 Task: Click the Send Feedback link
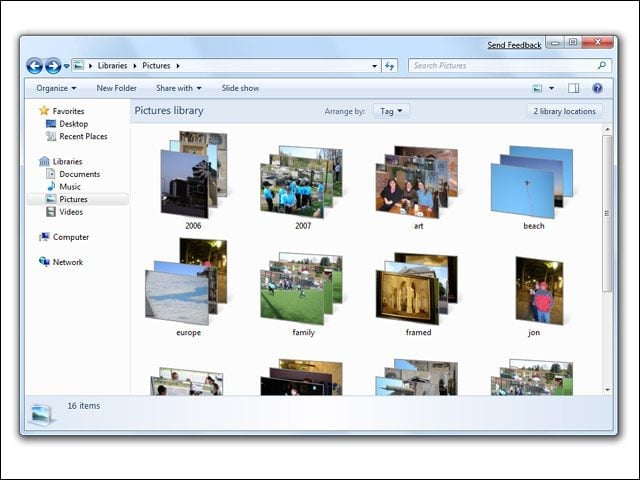(x=514, y=45)
